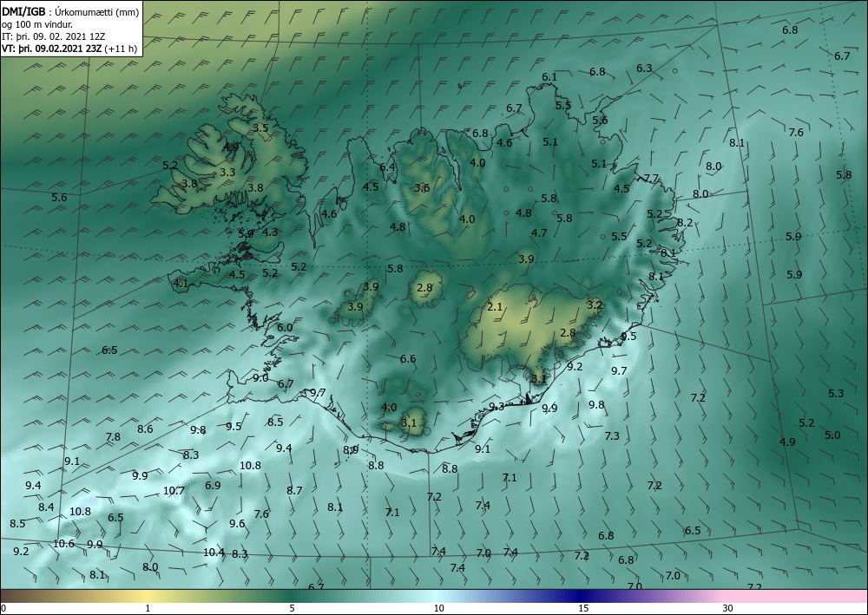Click the 10.7 precipitation value

click(x=174, y=490)
